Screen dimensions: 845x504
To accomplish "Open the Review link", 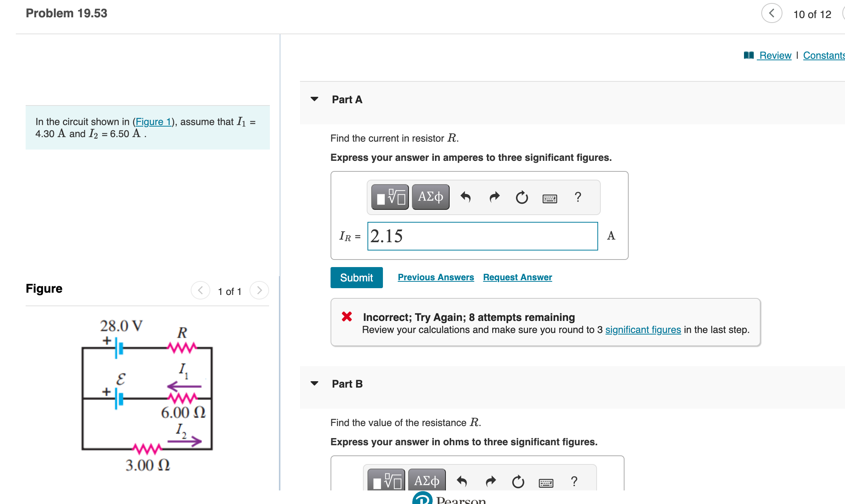I will 775,55.
